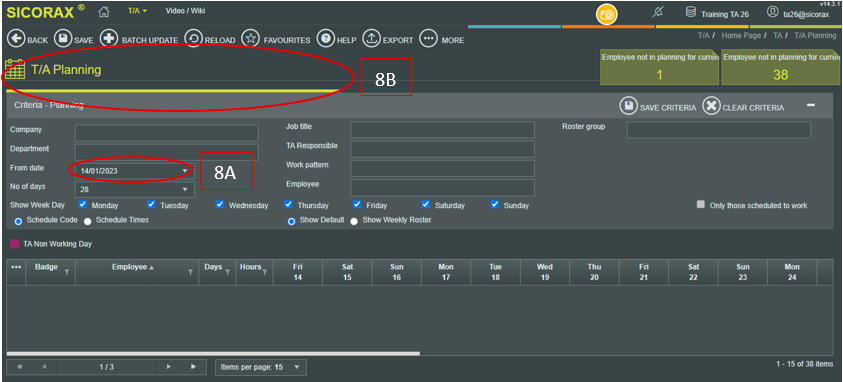The image size is (843, 382).
Task: Click the muted notification bell icon
Action: [658, 12]
